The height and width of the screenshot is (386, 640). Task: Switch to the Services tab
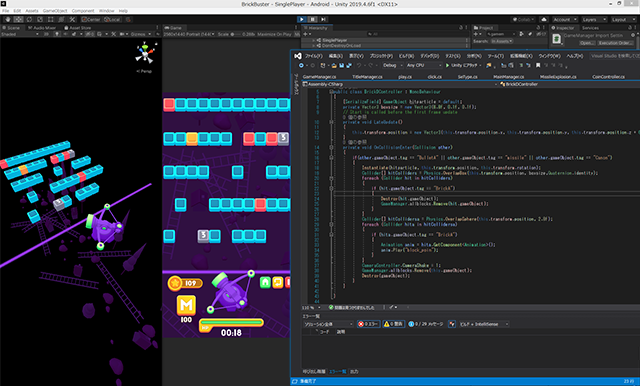point(590,28)
